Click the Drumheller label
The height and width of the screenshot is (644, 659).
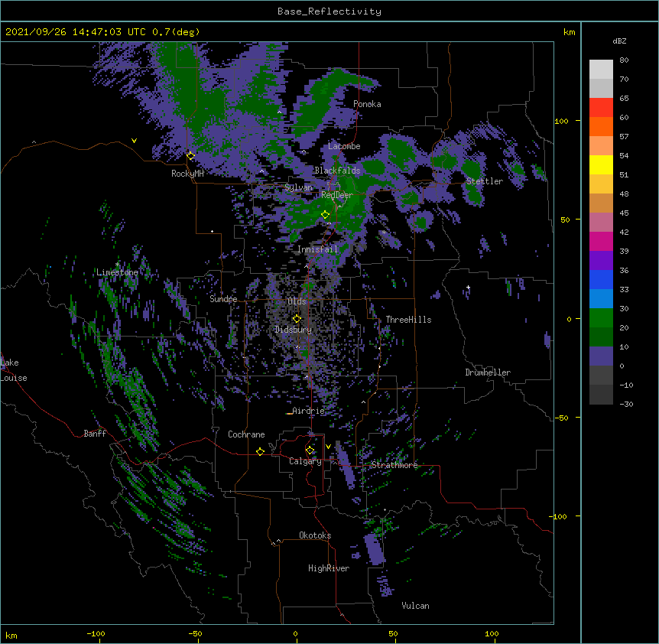[x=488, y=372]
